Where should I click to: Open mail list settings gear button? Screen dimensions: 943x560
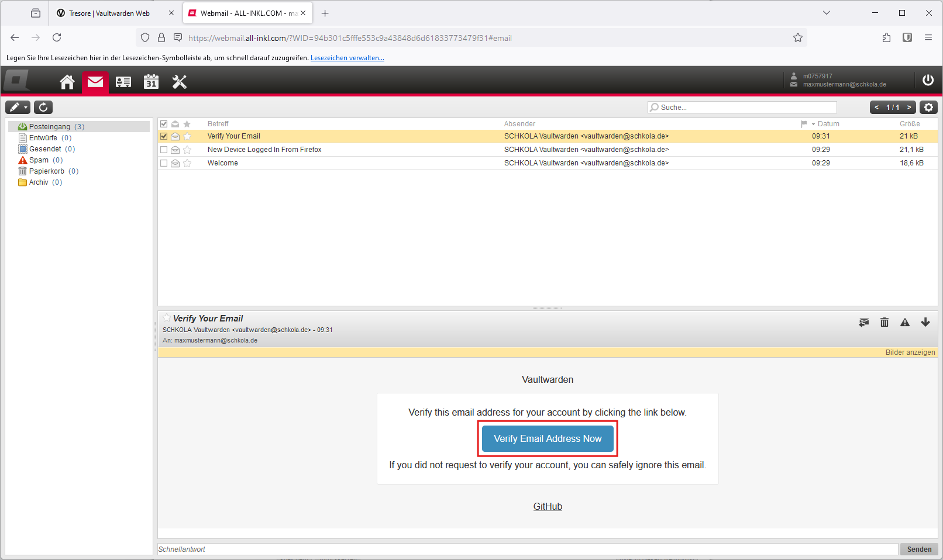[x=928, y=107]
